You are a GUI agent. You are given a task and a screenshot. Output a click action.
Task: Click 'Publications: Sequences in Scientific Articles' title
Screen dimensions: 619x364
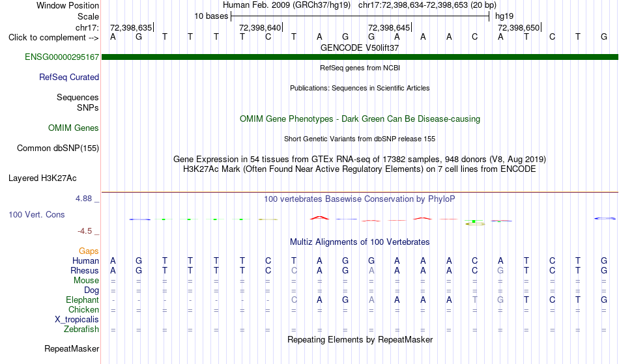(360, 88)
